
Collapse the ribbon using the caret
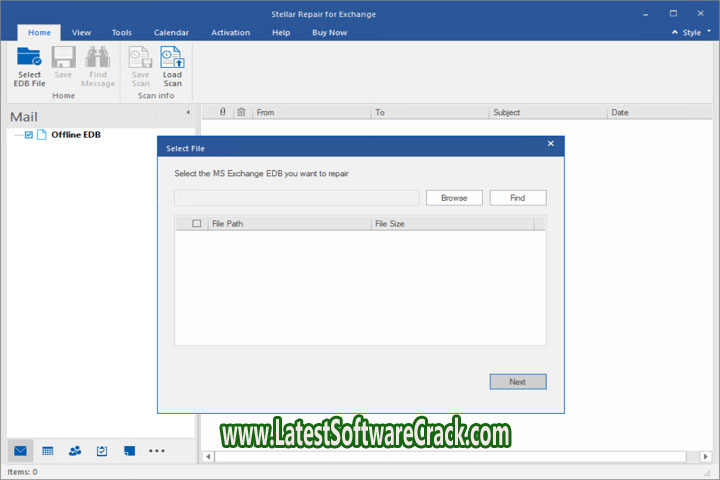coord(675,32)
